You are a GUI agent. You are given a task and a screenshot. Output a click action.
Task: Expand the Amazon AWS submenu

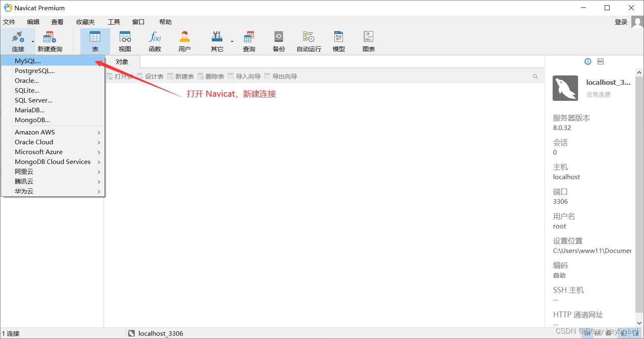point(53,132)
